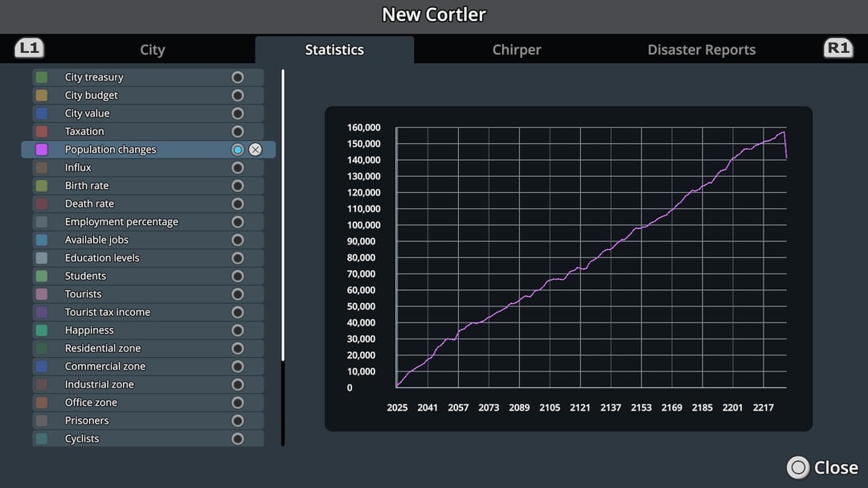Click the 160,000 y-axis label
Screen dimensions: 868x488
point(364,127)
